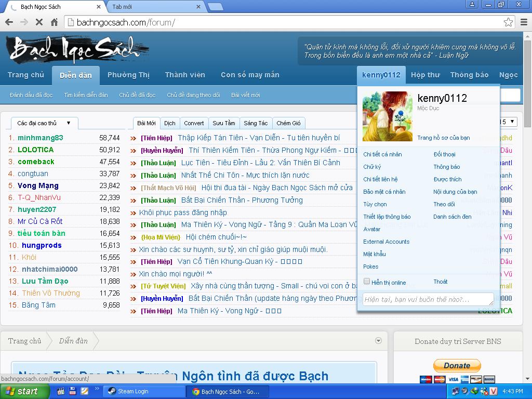
Task: Open the Sáng Tác tab
Action: click(x=256, y=123)
